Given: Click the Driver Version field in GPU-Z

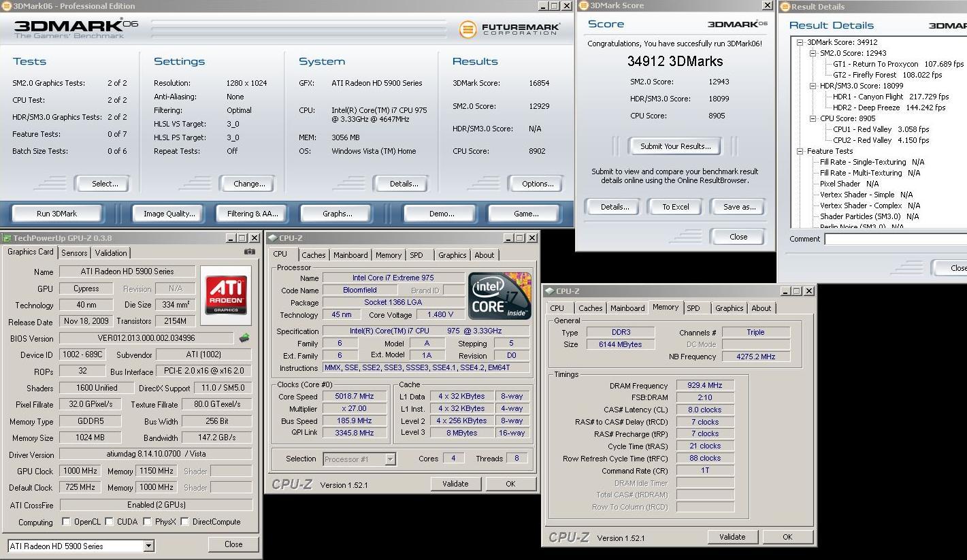Looking at the screenshot, I should point(156,454).
